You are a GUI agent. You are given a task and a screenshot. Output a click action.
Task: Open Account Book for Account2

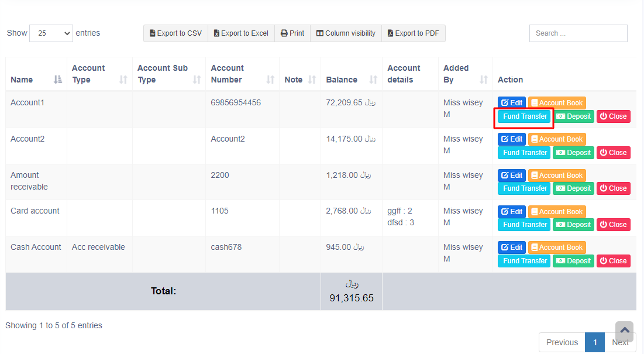coord(556,139)
